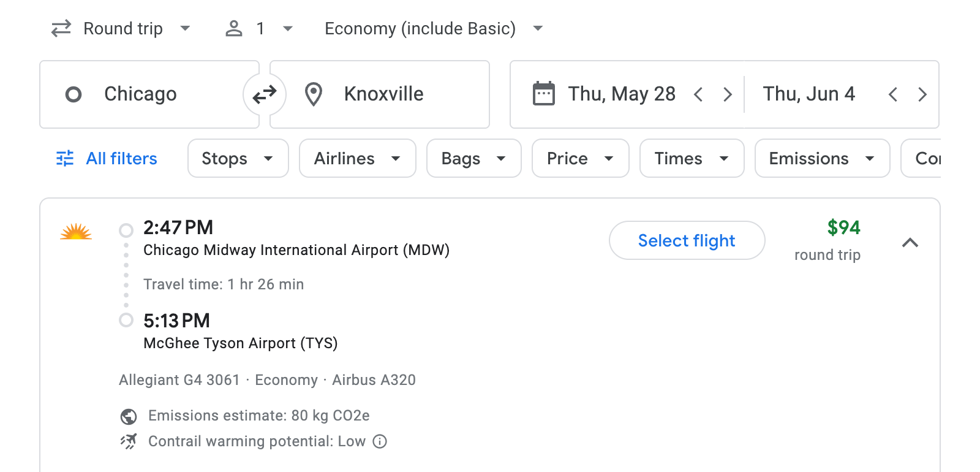980x472 pixels.
Task: Click the $94 round trip price
Action: [x=843, y=228]
